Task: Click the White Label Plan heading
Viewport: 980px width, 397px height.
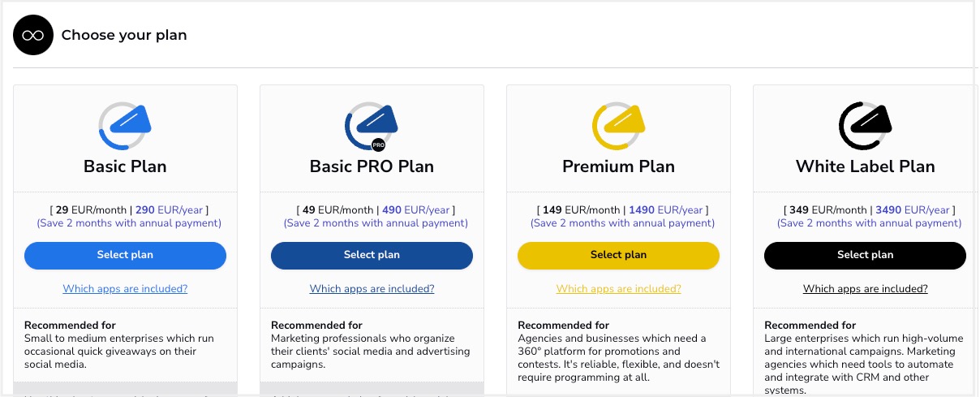Action: click(x=865, y=166)
